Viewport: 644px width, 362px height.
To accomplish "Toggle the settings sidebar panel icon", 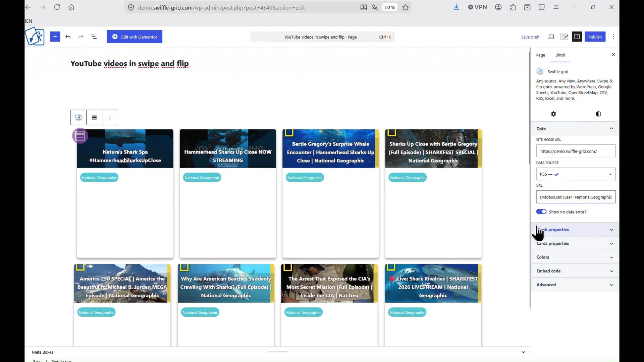I will pyautogui.click(x=577, y=37).
